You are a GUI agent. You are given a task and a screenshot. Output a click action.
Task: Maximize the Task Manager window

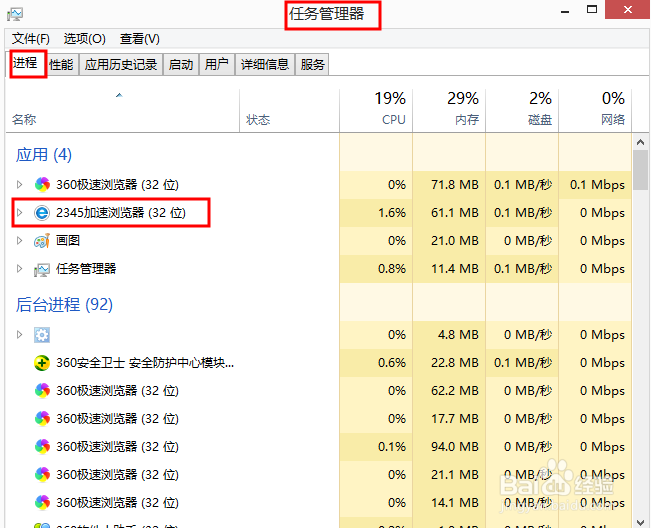592,9
